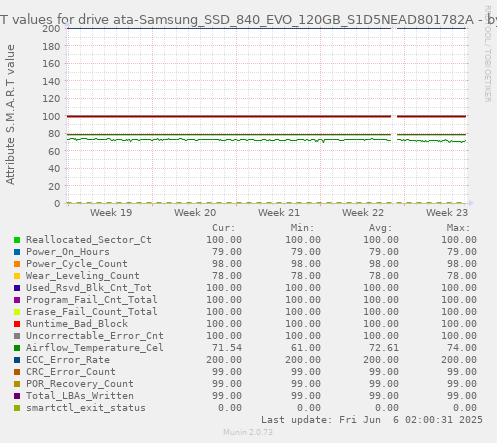This screenshot has height=443, width=497.
Task: Click the smartctl_exit_status olive legend swatch
Action: [17, 408]
